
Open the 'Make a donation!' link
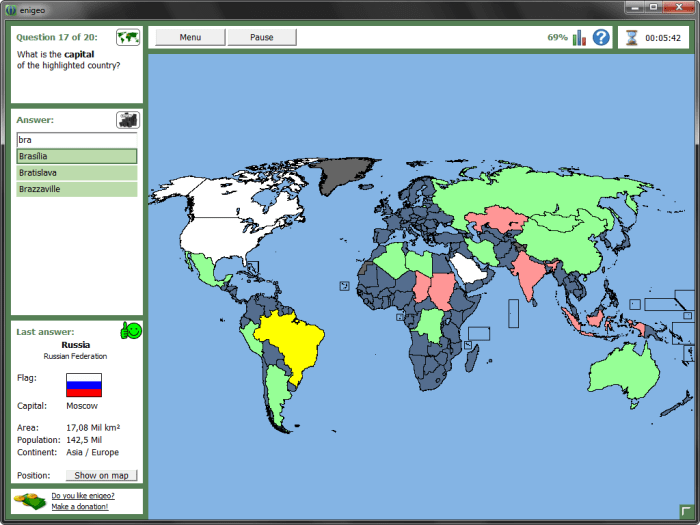click(80, 507)
